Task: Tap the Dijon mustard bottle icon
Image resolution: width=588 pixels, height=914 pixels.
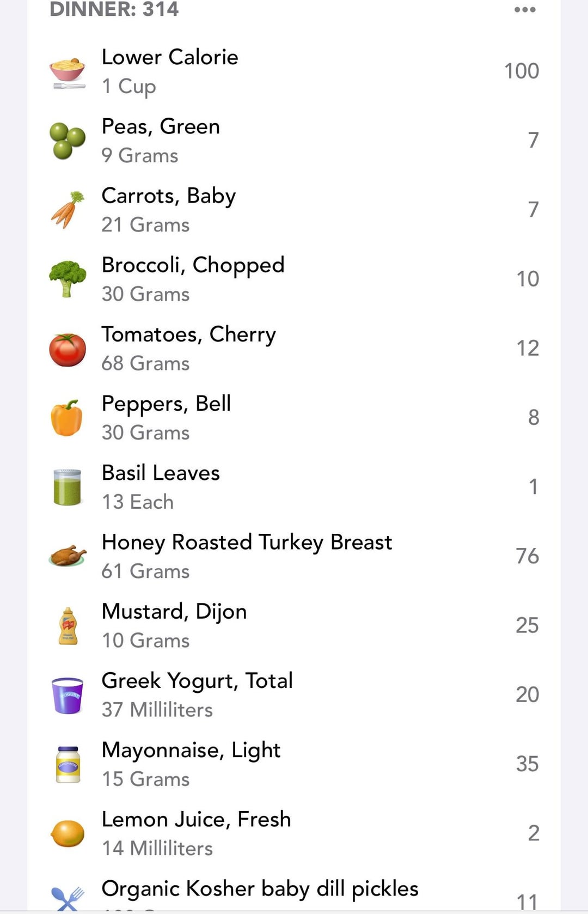Action: 68,626
